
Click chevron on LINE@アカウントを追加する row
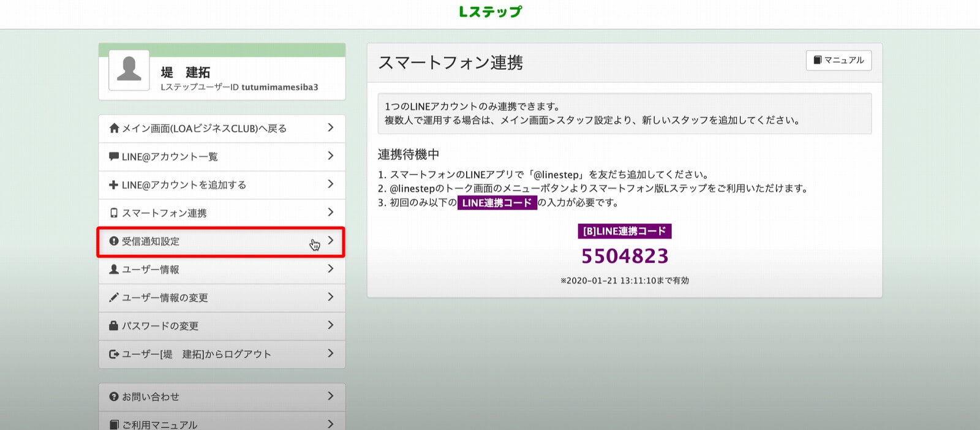tap(331, 184)
